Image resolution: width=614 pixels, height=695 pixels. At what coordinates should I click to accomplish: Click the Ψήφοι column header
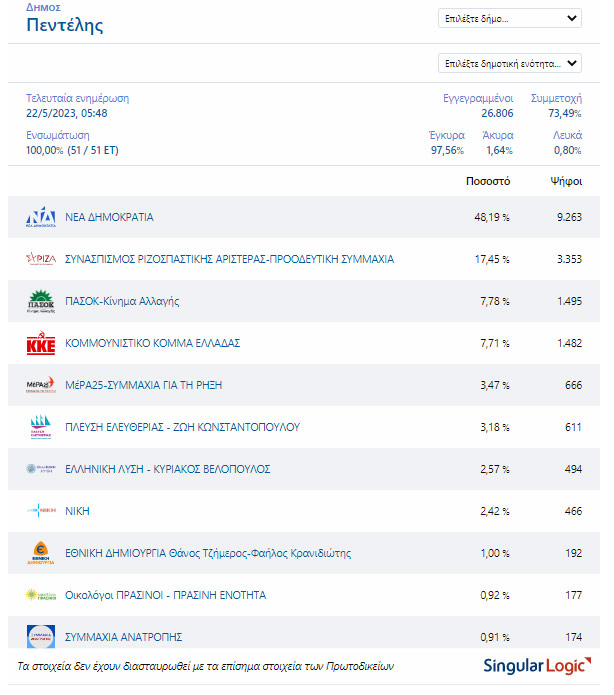(566, 181)
